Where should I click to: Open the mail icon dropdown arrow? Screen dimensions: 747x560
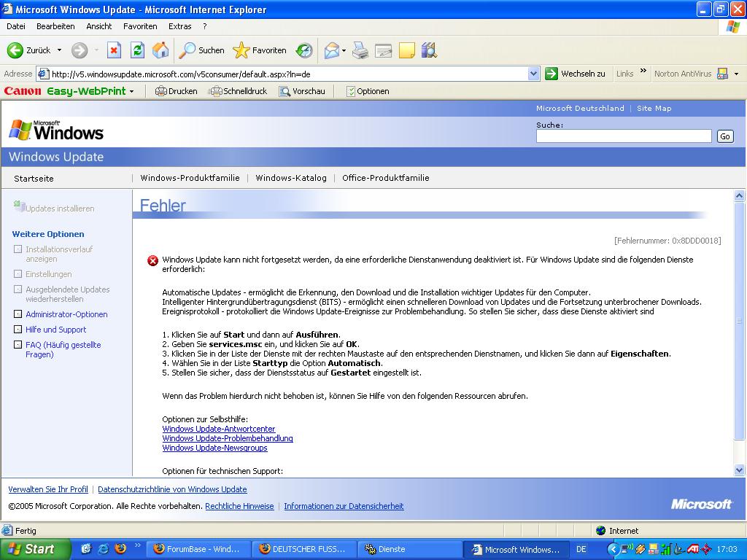pos(344,50)
